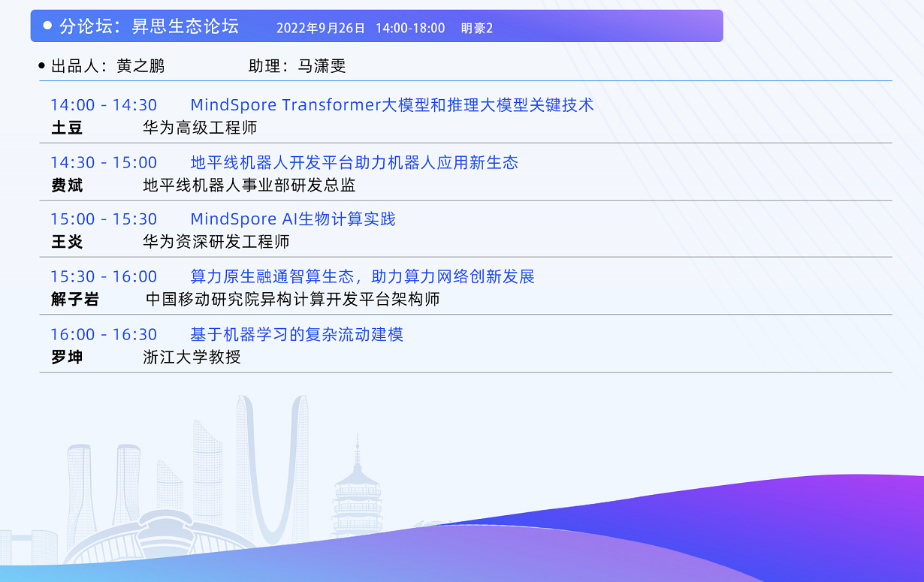Click the 14:00 - 14:30 time slot
This screenshot has height=582, width=924.
[104, 105]
